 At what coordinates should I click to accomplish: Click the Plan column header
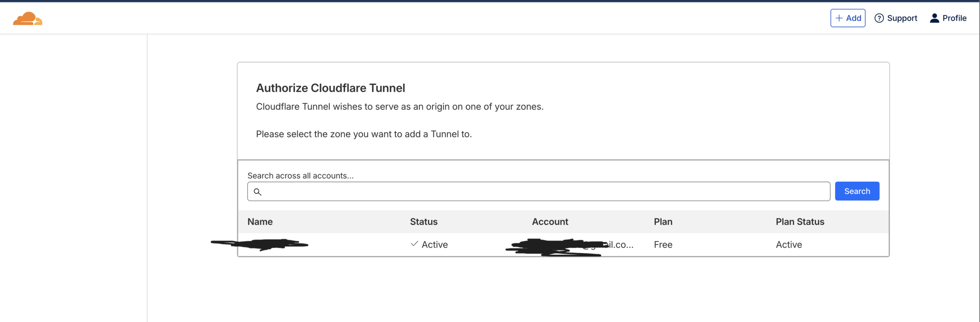(663, 222)
